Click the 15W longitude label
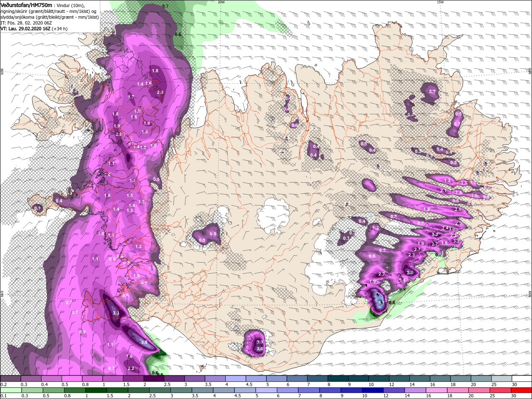The width and height of the screenshot is (532, 399). pos(440,2)
